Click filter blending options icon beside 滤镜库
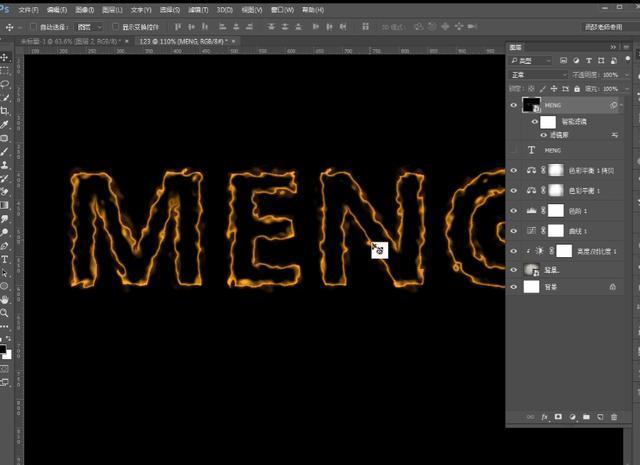Screen dimensions: 640x465 pos(614,135)
